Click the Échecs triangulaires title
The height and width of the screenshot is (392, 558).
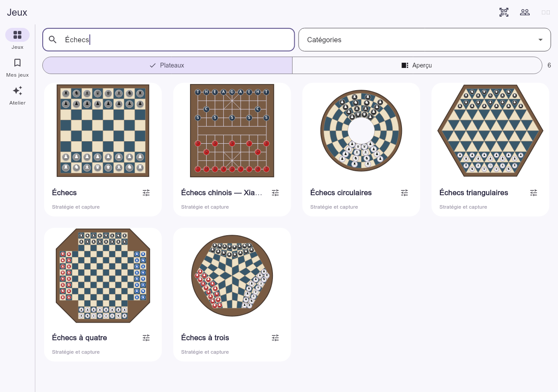(x=474, y=193)
